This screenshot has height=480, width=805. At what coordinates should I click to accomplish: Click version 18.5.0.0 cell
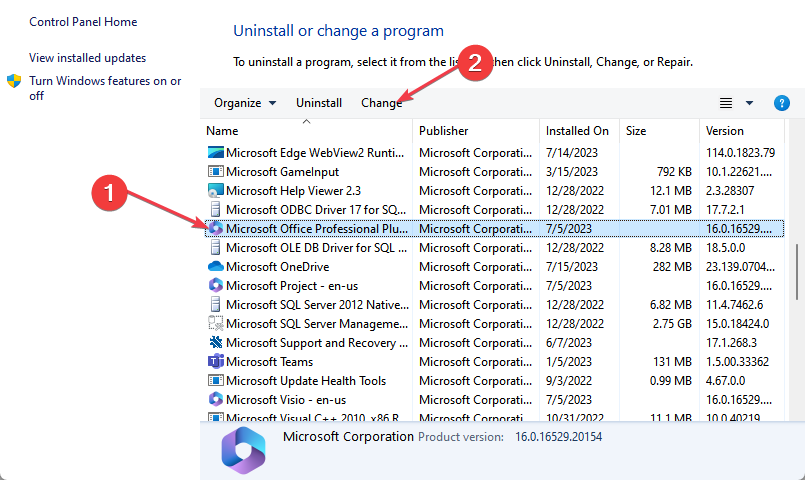click(x=725, y=247)
